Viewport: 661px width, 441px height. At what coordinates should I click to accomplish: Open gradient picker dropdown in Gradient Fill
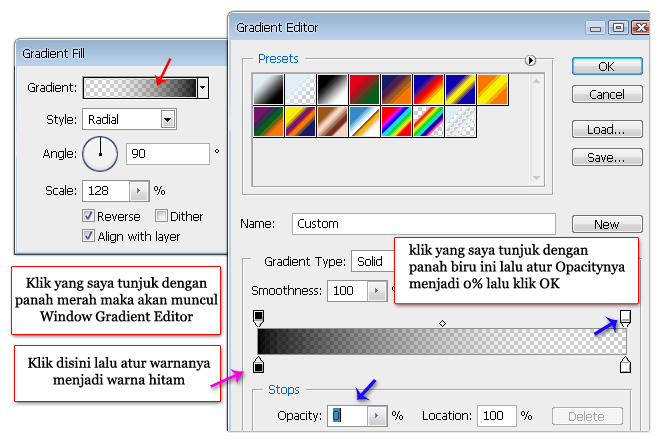[x=203, y=88]
